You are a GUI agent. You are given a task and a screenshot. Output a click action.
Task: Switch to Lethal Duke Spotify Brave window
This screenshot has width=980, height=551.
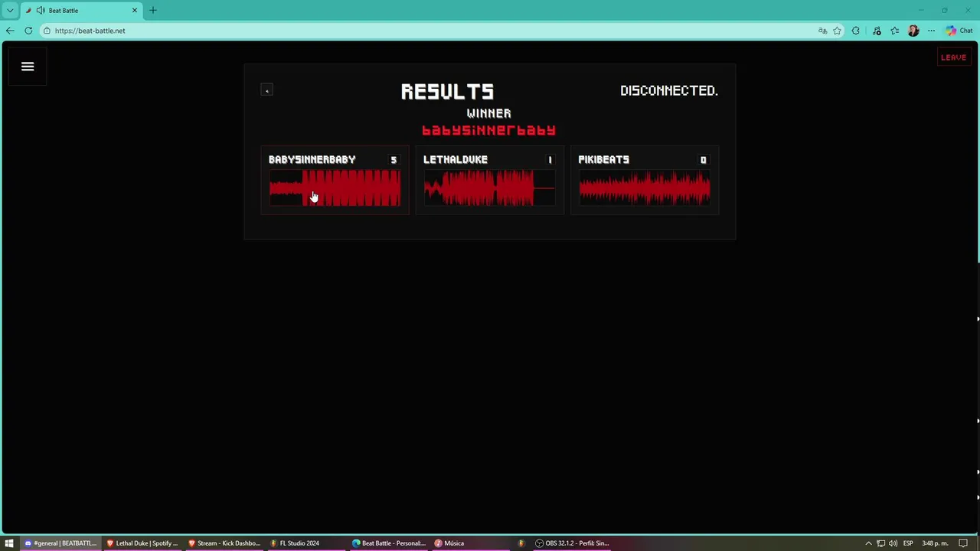click(142, 543)
